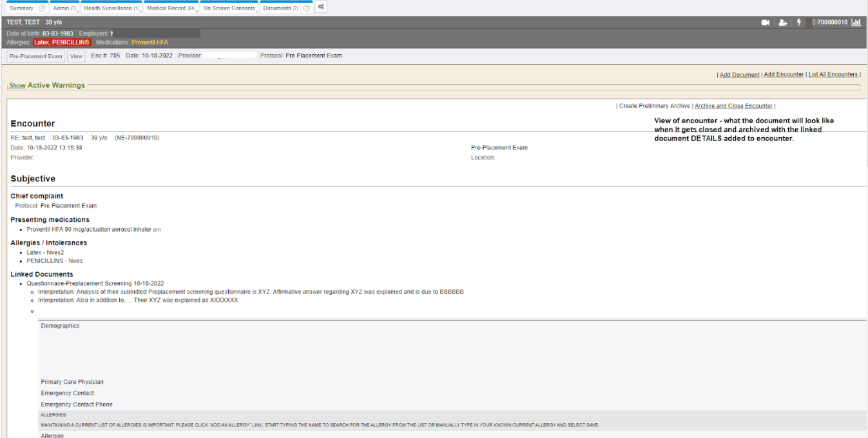Click pop-out arrow icon beside Documents

click(x=306, y=8)
